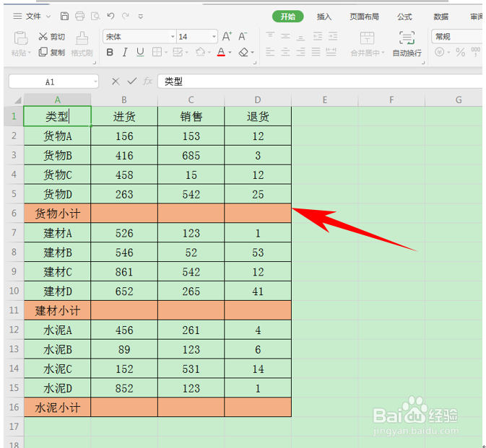
Task: Open the 文件 file menu
Action: 32,16
